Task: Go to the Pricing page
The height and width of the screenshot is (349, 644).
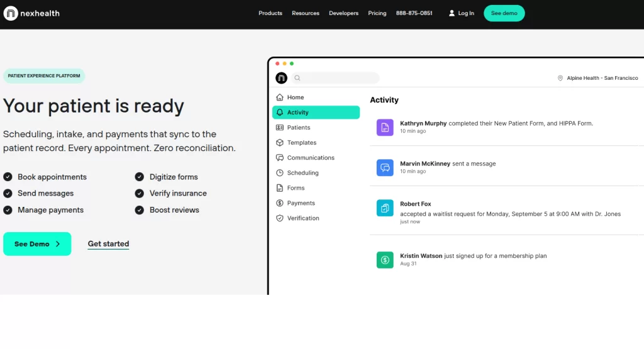Action: 377,13
